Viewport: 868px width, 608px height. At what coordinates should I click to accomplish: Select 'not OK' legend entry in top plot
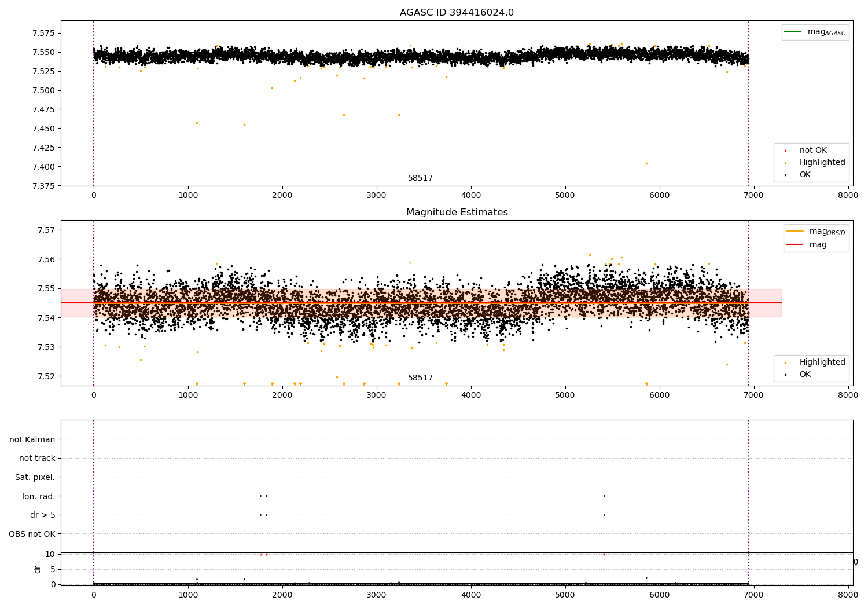coord(813,150)
